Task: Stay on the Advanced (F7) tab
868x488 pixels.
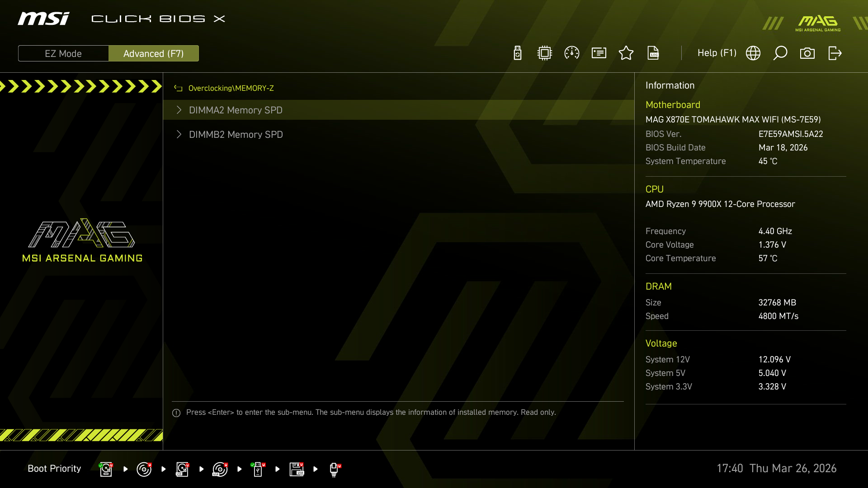Action: tap(154, 53)
